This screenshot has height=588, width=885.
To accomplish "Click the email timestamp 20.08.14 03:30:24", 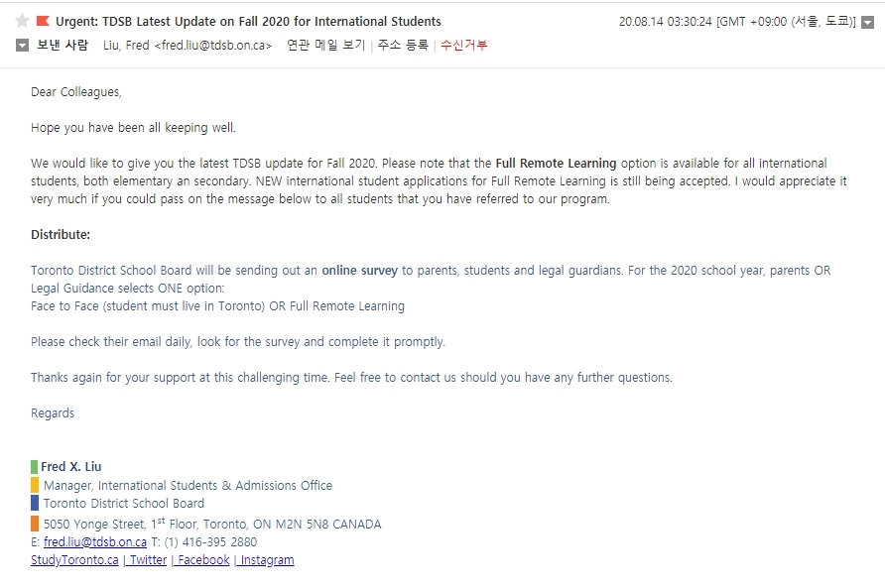I will pos(666,22).
